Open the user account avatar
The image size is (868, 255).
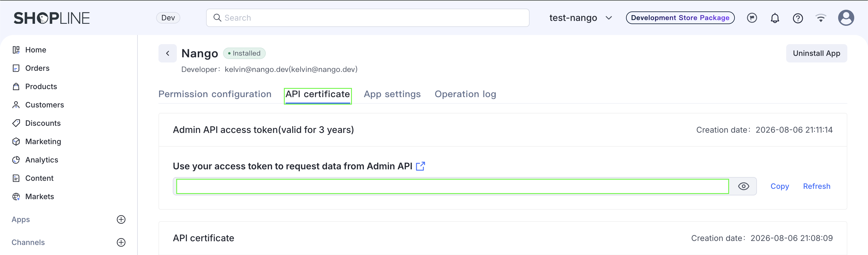(846, 18)
